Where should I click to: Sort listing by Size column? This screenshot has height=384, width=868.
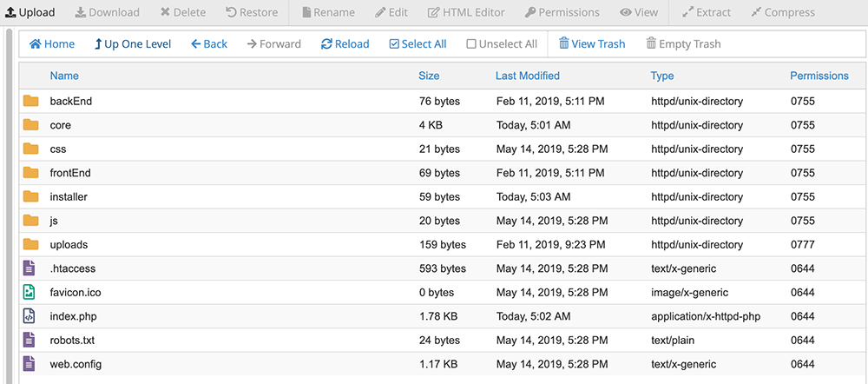(x=429, y=76)
